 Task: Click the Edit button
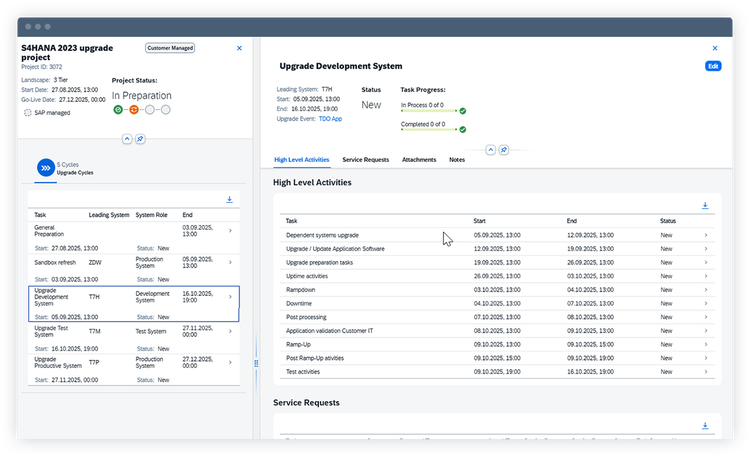tap(713, 66)
